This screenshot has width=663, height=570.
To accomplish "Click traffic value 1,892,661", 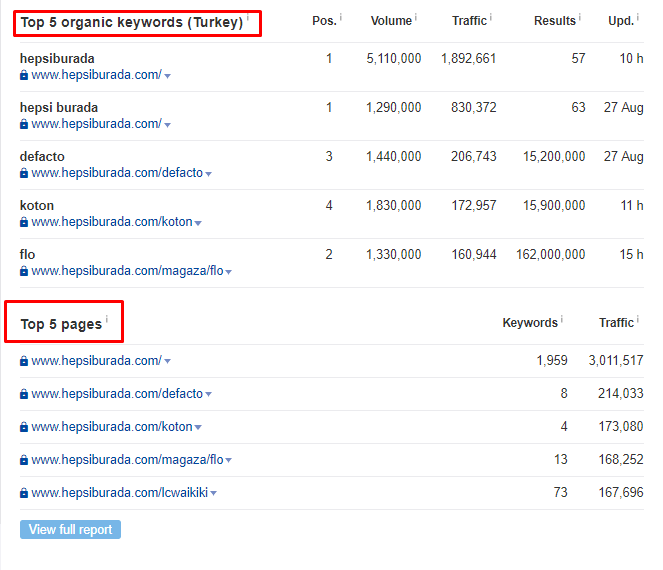I will pos(468,58).
